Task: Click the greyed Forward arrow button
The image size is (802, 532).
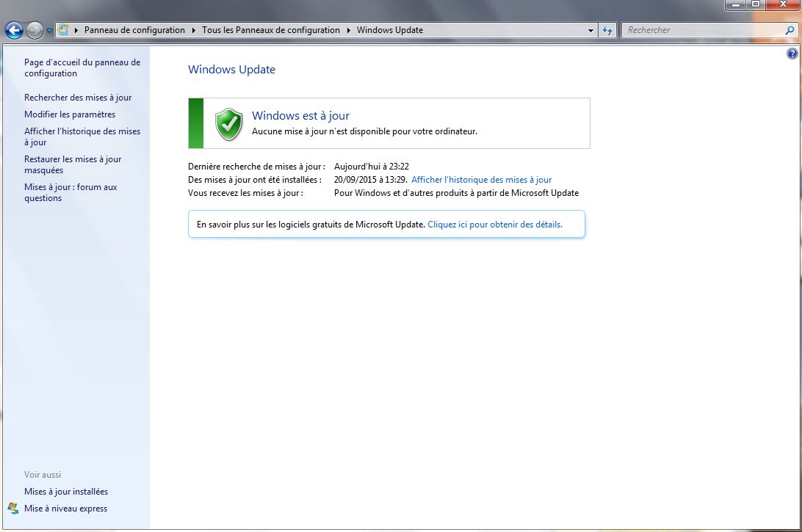Action: tap(35, 31)
